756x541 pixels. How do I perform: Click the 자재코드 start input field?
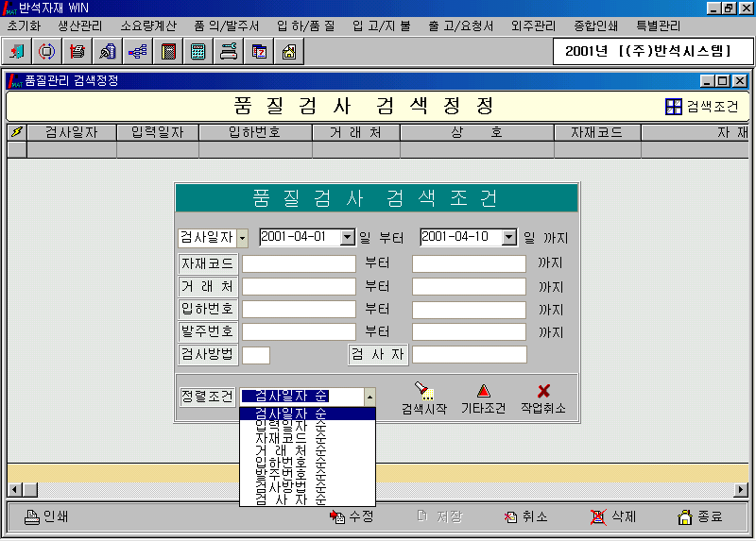pos(299,264)
